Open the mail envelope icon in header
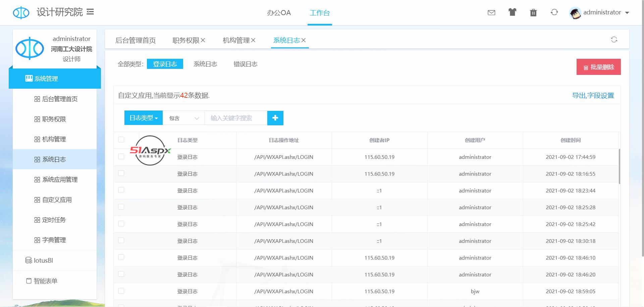 coord(491,13)
